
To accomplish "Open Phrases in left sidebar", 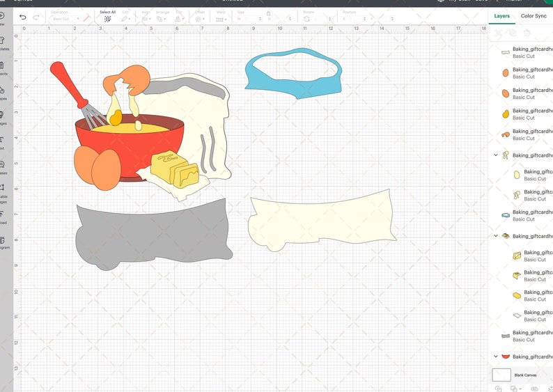I will click(x=2, y=168).
